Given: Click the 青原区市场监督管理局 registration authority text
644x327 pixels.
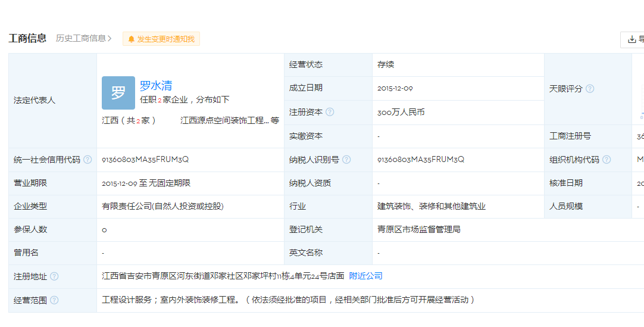Looking at the screenshot, I should click(x=418, y=229).
